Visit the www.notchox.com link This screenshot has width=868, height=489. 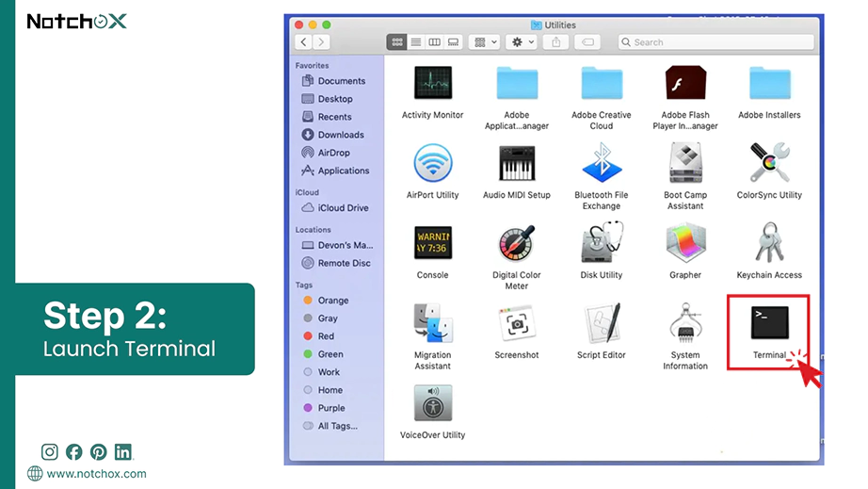tap(96, 474)
